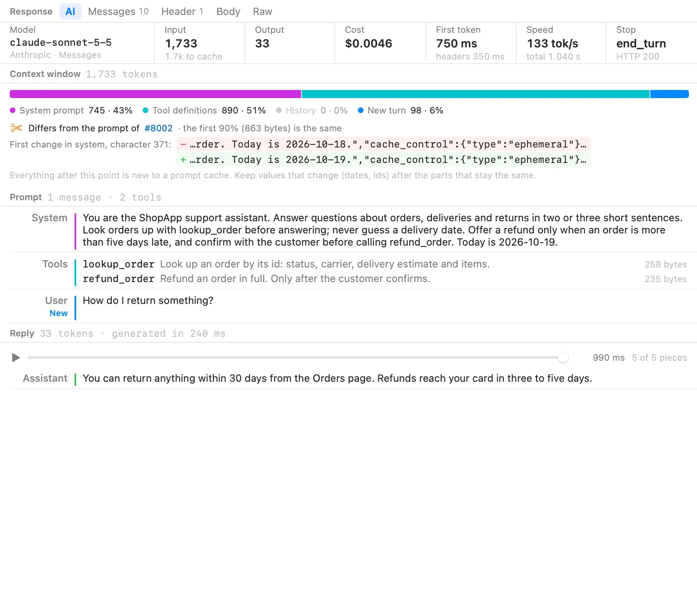The height and width of the screenshot is (616, 697).
Task: Click the Input value 1,733
Action: click(x=181, y=43)
